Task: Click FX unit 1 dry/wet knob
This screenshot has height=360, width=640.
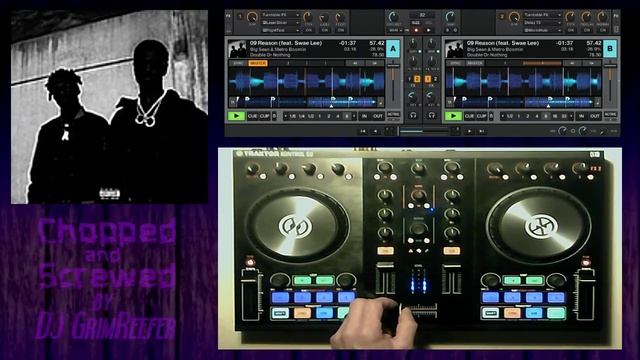Action: coord(253,18)
